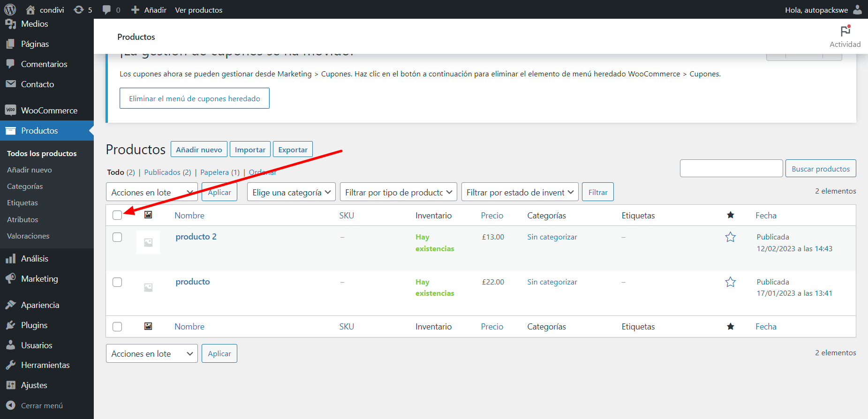868x419 pixels.
Task: Click the Añadir nuevo button beside Productos heading
Action: pos(199,150)
